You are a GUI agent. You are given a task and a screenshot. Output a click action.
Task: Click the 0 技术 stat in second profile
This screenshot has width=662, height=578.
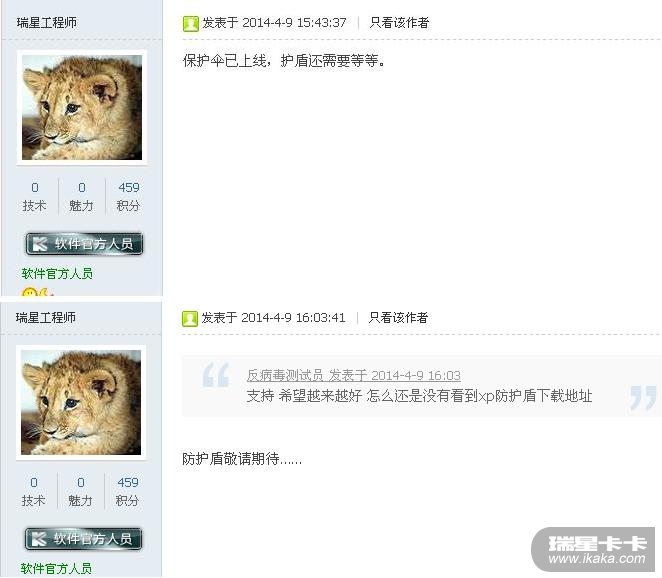tap(33, 491)
